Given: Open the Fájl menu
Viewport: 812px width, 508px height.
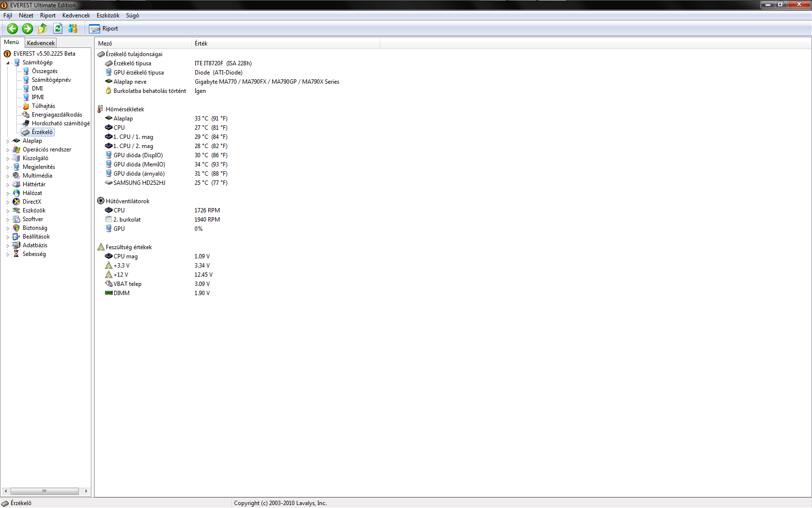Looking at the screenshot, I should pyautogui.click(x=8, y=15).
